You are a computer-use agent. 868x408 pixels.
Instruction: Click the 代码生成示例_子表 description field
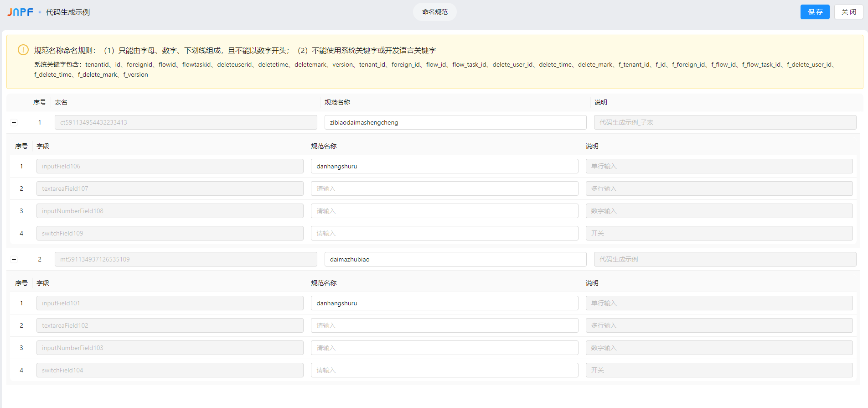point(725,122)
